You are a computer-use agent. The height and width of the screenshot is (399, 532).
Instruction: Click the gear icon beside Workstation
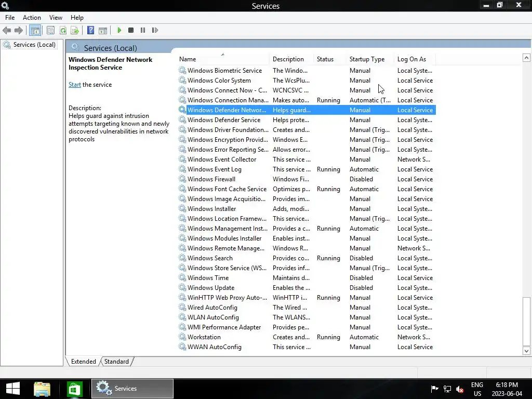(182, 337)
